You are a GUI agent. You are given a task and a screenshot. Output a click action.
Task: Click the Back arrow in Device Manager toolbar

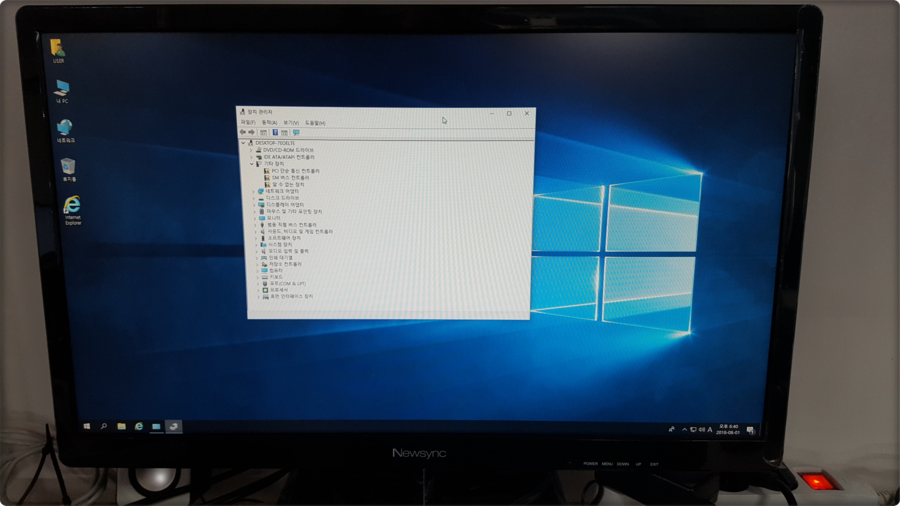tap(242, 132)
